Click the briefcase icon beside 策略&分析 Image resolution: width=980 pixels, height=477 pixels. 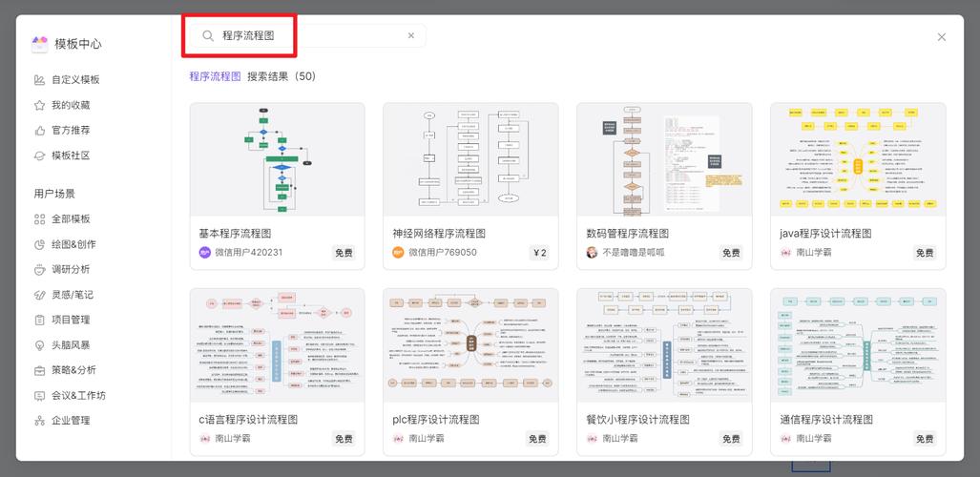click(39, 370)
